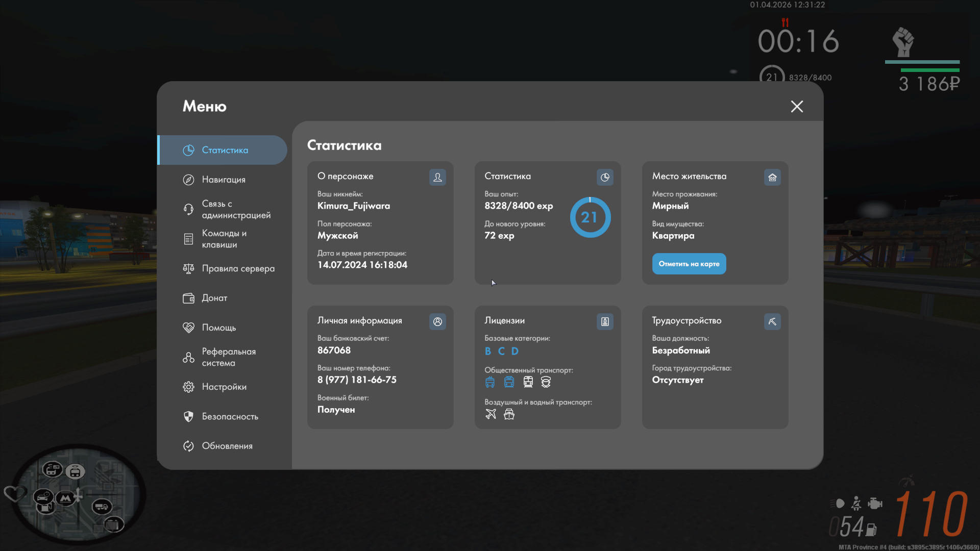Select the Статистика sidebar tab
The image size is (980, 551).
coord(225,150)
